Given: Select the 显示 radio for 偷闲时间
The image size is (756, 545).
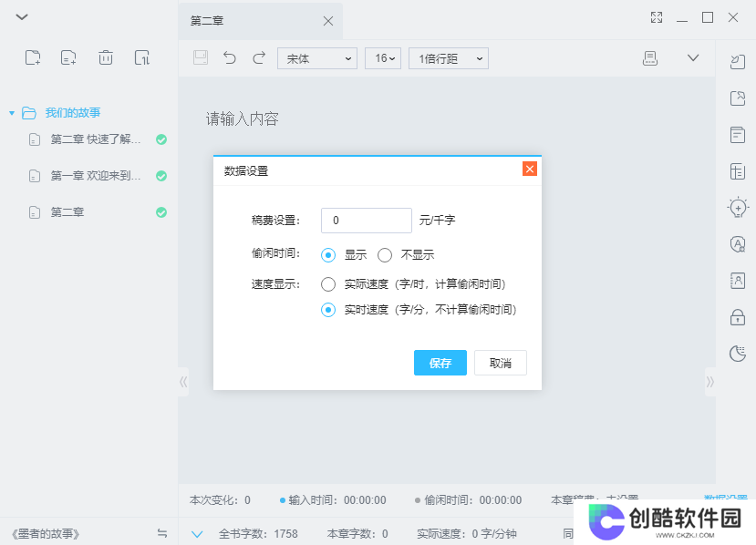Looking at the screenshot, I should pyautogui.click(x=328, y=255).
